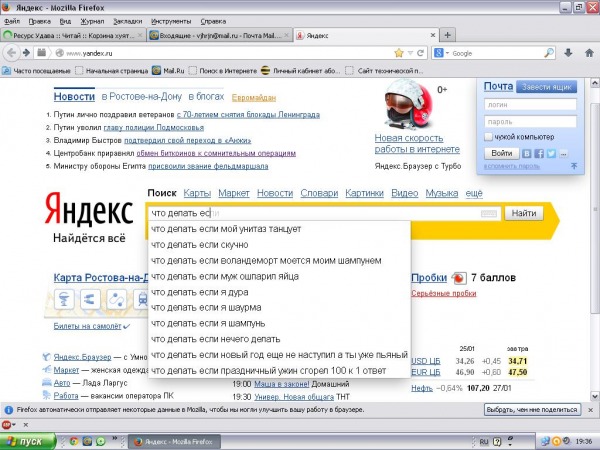Open the Инструменты menu
This screenshot has width=600, height=450.
171,21
